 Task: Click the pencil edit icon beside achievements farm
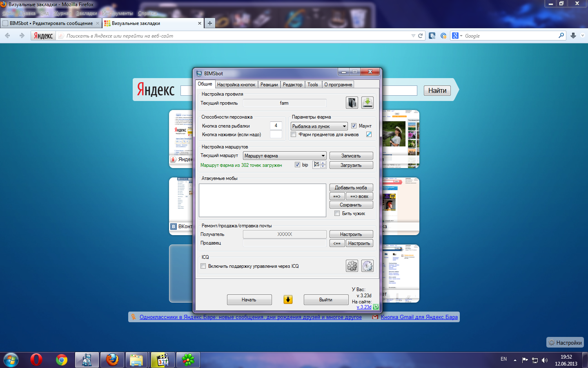(x=369, y=135)
